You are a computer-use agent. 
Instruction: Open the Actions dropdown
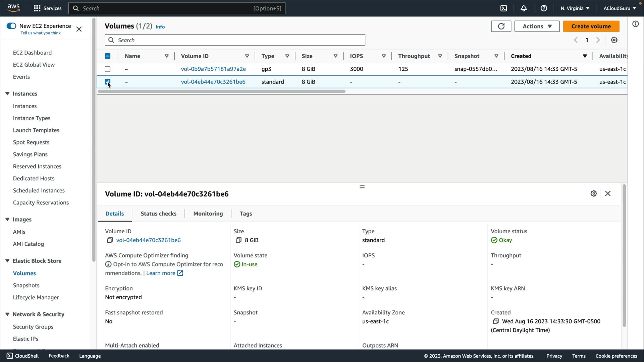[x=537, y=26]
